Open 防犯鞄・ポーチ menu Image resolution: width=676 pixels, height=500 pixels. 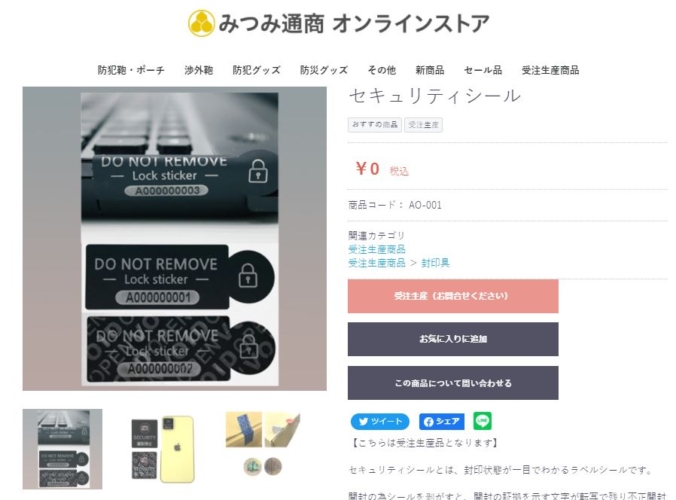point(131,70)
